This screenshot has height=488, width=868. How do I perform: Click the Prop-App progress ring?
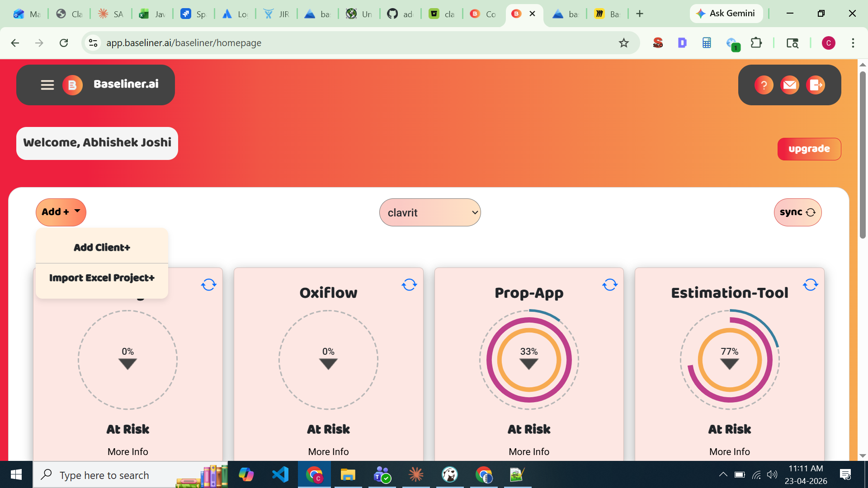(529, 360)
